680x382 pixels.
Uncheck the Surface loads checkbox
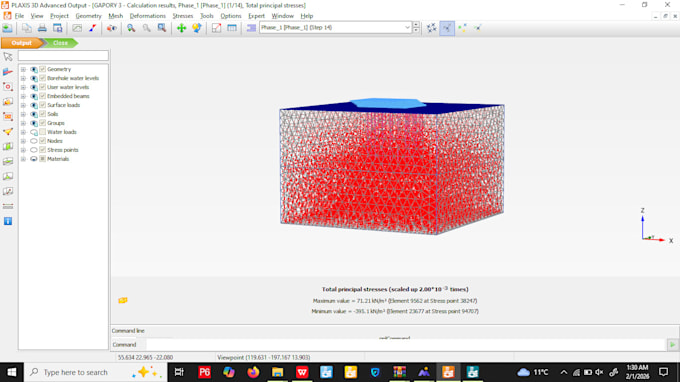point(42,105)
